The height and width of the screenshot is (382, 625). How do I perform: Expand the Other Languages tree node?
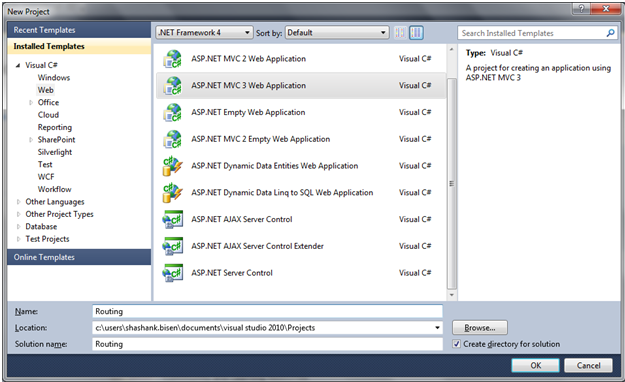tap(18, 202)
